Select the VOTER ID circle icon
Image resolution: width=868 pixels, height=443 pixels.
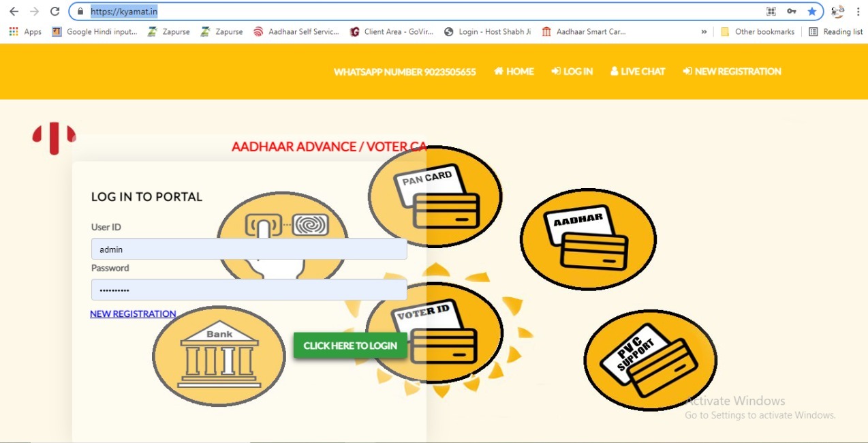coord(434,333)
